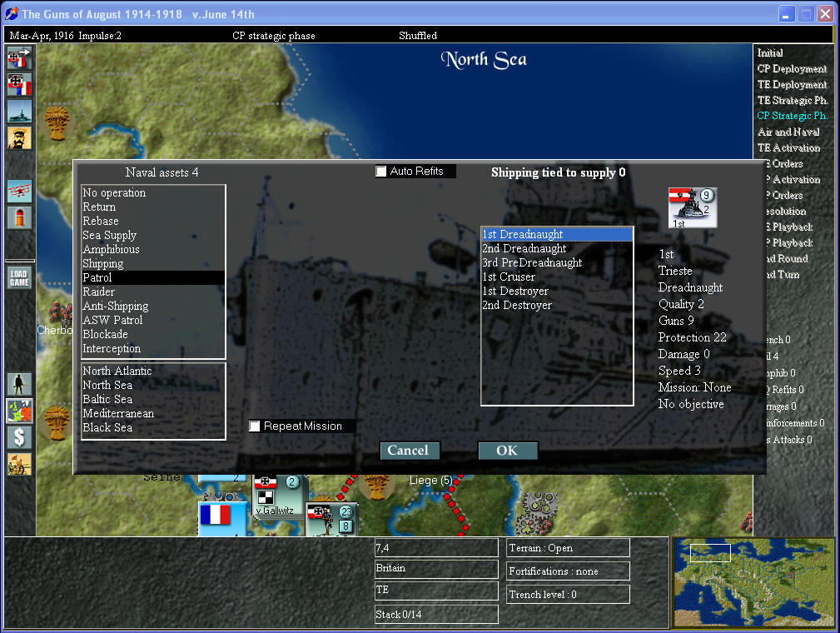Image resolution: width=840 pixels, height=633 pixels.
Task: Select North Sea in sea zone list
Action: coord(153,385)
